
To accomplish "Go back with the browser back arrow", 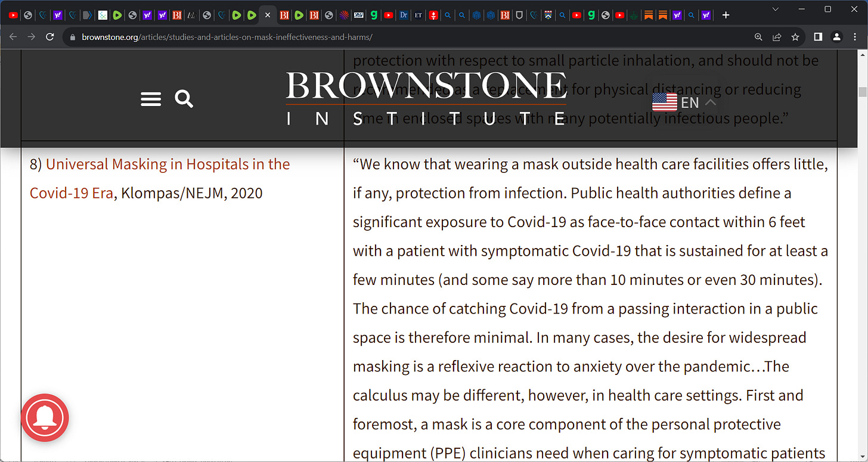I will pyautogui.click(x=13, y=37).
